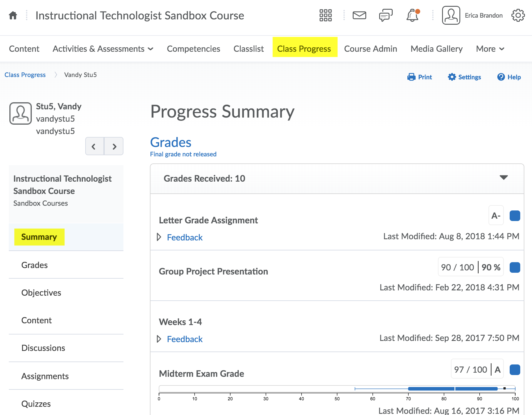
Task: Open the course selector grid icon
Action: tap(325, 15)
